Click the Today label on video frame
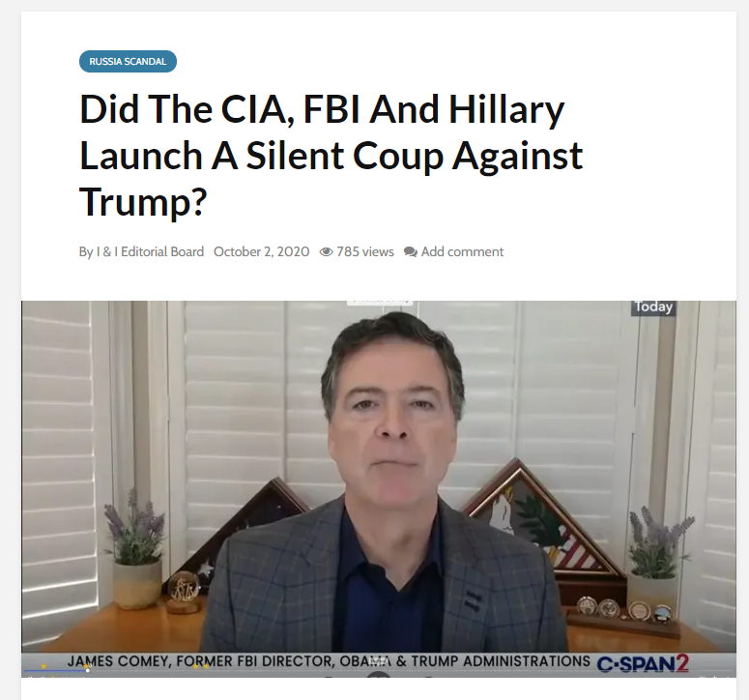The image size is (749, 700). coord(653,306)
